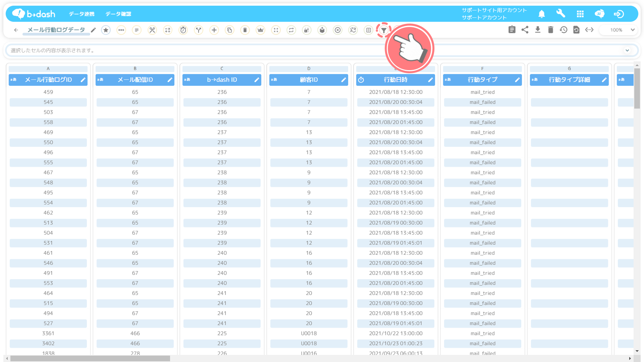This screenshot has width=644, height=362.
Task: Click the calculation operators toolbar icon
Action: pyautogui.click(x=168, y=30)
